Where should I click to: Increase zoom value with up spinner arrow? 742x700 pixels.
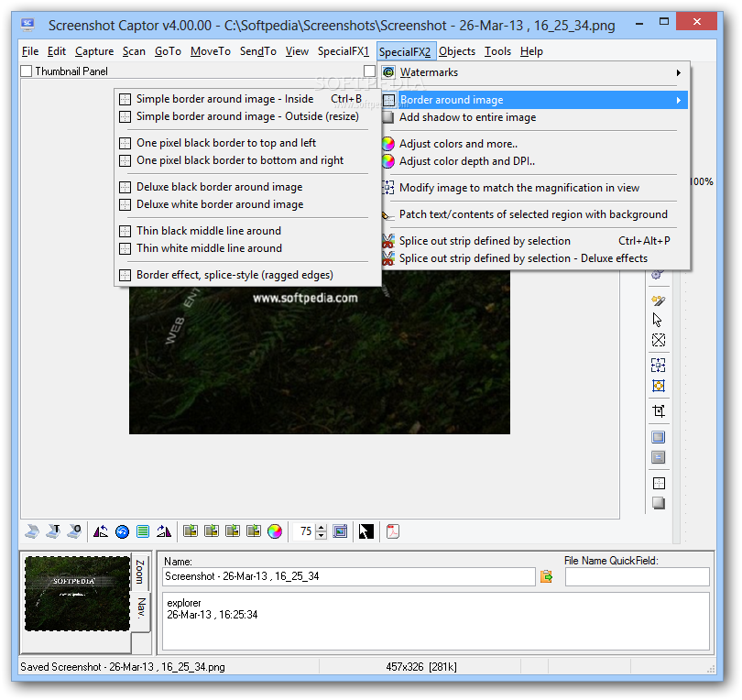pos(322,528)
